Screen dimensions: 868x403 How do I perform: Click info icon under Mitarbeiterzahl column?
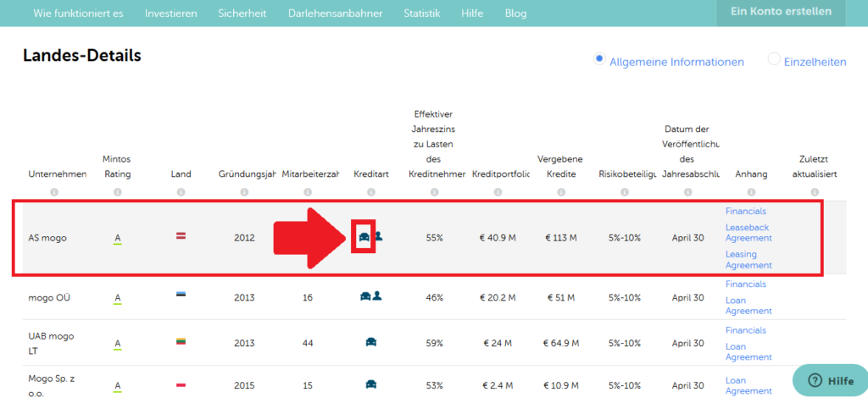tap(308, 192)
